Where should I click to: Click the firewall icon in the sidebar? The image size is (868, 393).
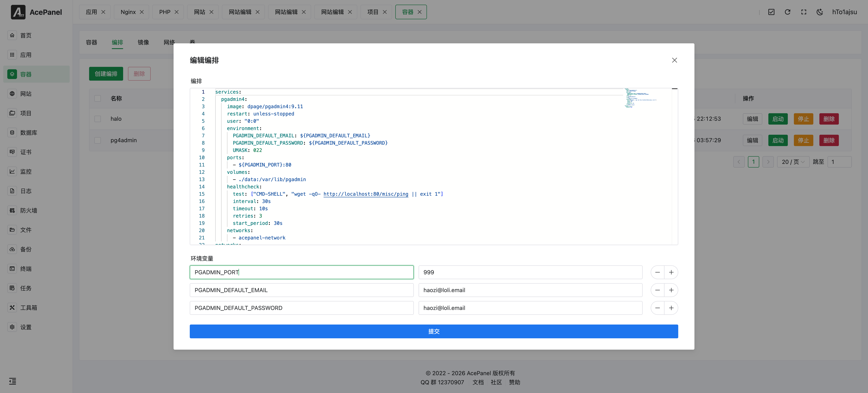point(12,210)
